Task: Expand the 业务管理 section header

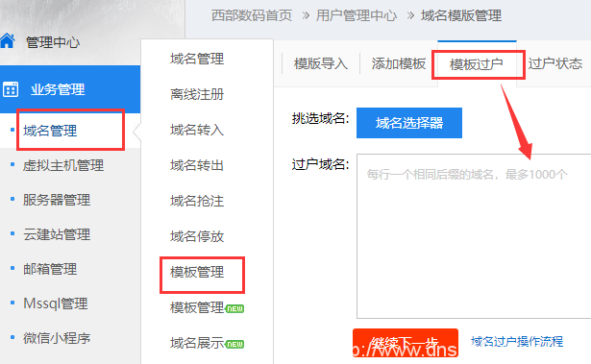Action: [70, 89]
